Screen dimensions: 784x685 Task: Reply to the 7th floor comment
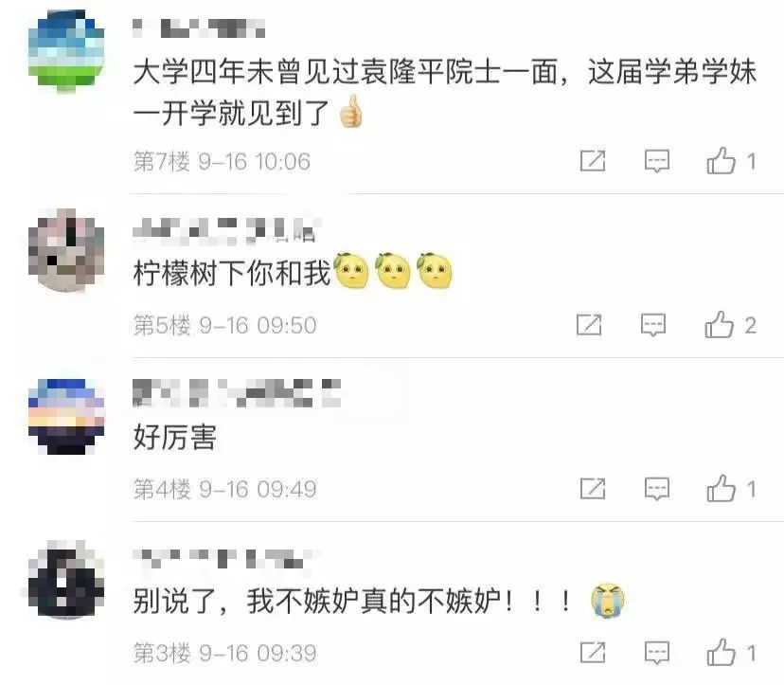coord(656,161)
